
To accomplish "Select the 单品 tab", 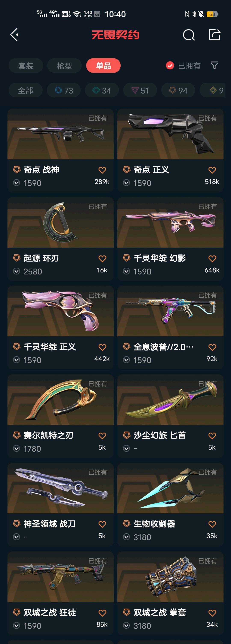I will point(103,66).
